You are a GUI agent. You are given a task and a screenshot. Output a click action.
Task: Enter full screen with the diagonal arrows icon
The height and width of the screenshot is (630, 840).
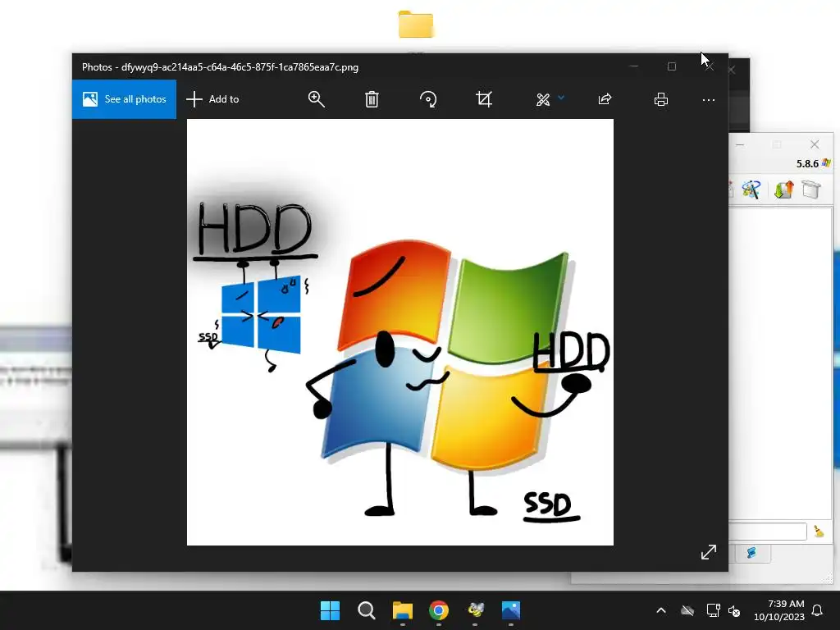(709, 552)
